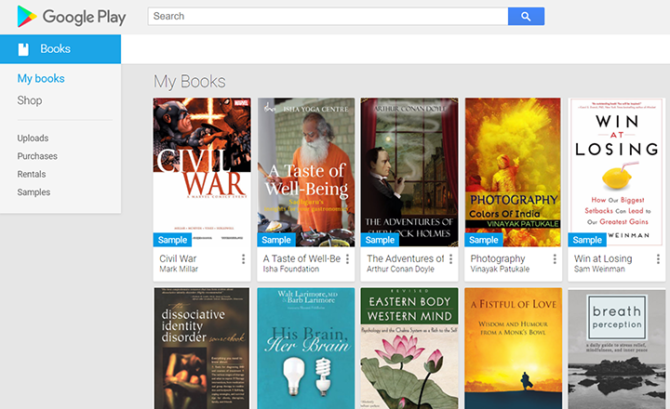Click The Adventures of title link
This screenshot has width=670, height=409.
pos(406,259)
